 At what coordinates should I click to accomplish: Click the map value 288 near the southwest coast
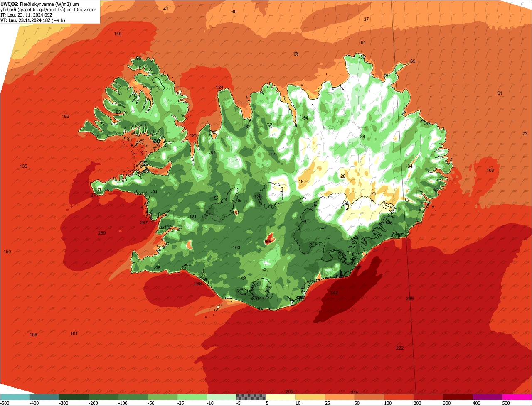point(198,284)
